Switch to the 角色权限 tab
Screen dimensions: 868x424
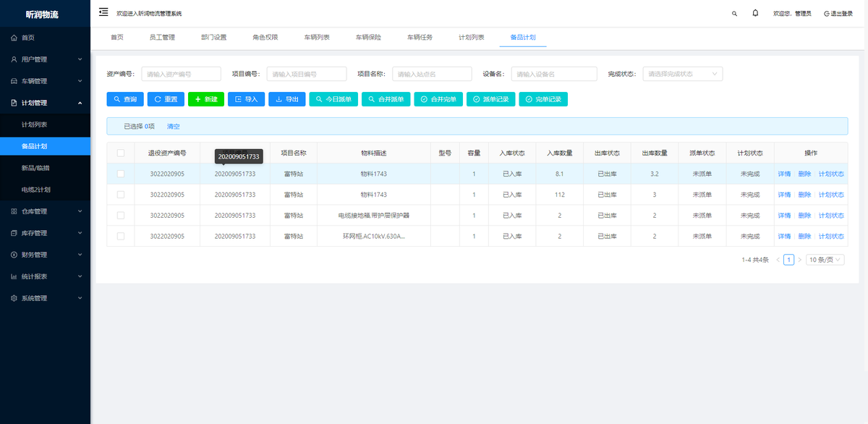265,37
